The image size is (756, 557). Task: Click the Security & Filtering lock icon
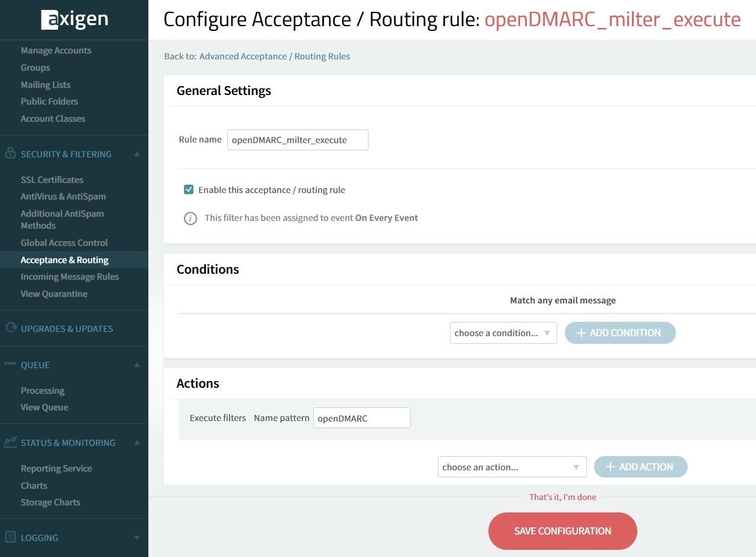(x=10, y=153)
